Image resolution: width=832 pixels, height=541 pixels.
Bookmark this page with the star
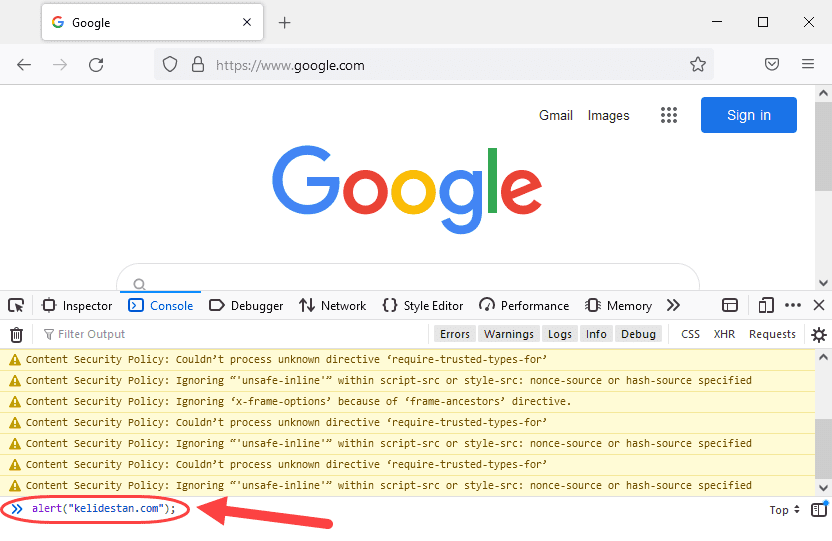tap(698, 64)
